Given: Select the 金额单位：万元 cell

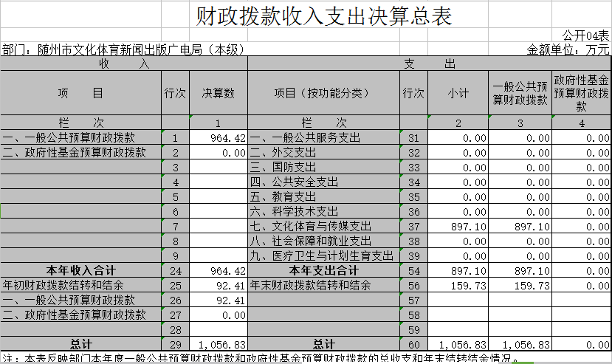Looking at the screenshot, I should (568, 50).
